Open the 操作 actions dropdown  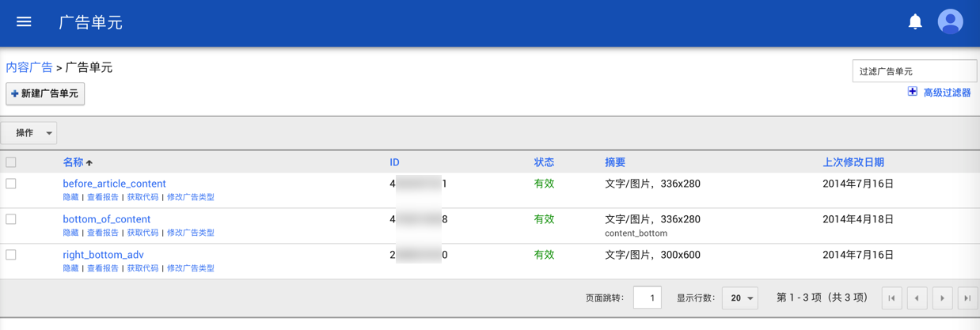point(29,133)
